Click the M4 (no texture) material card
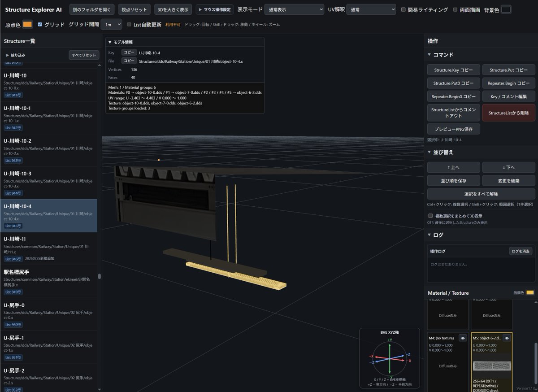This screenshot has width=538, height=392. click(x=447, y=362)
